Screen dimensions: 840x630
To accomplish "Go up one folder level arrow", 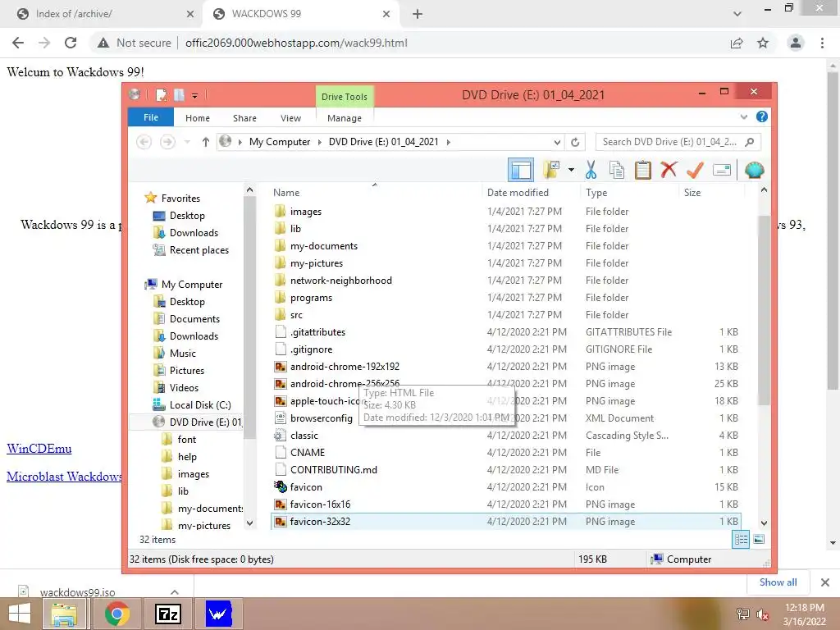I will tap(206, 142).
